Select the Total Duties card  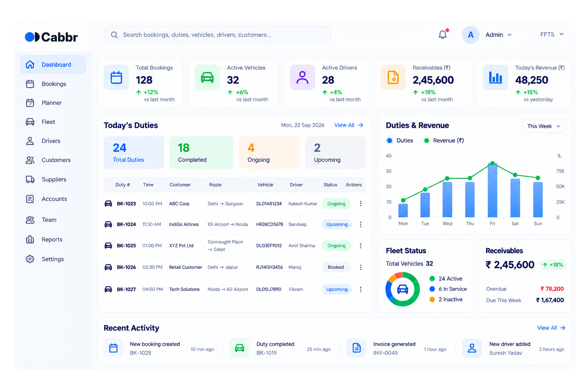tap(134, 152)
